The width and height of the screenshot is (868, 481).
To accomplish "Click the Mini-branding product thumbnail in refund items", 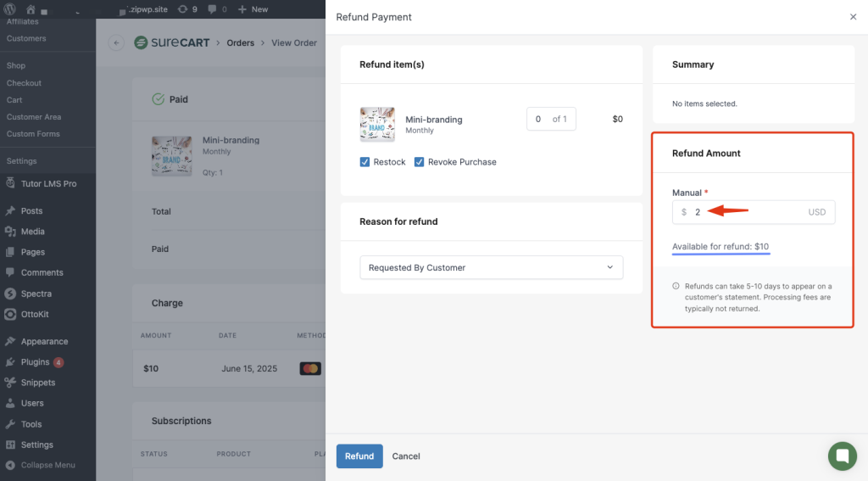I will (377, 125).
